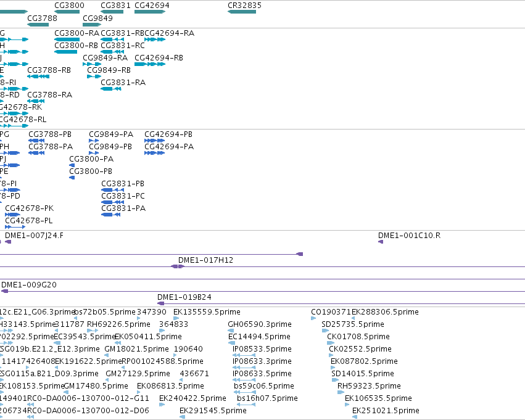Image resolution: width=525 pixels, height=420 pixels.
Task: Select the CR32835 gene feature
Action: pyautogui.click(x=242, y=12)
